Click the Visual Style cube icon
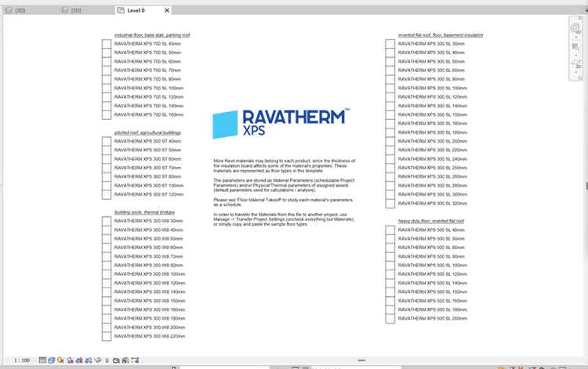Viewport: 588px width, 369px height. 51,360
